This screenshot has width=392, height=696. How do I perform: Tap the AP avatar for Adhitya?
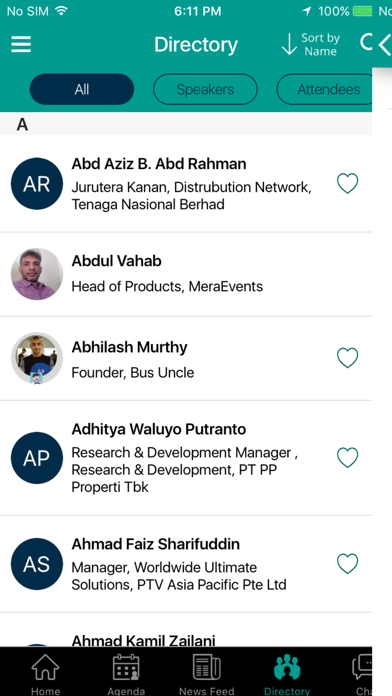pyautogui.click(x=37, y=458)
